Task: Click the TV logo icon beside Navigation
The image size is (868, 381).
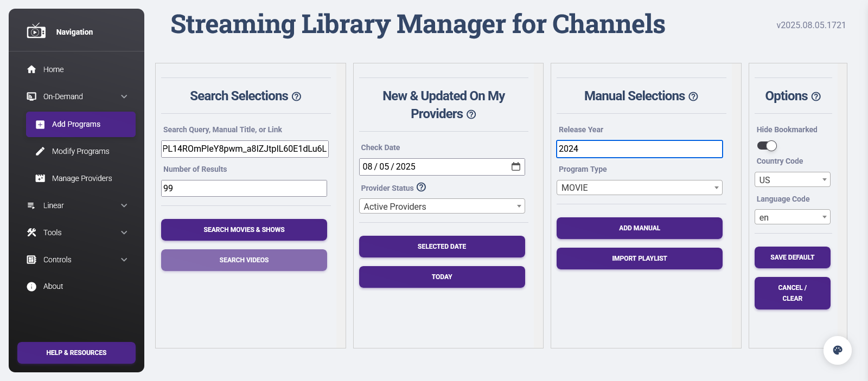Action: click(36, 31)
